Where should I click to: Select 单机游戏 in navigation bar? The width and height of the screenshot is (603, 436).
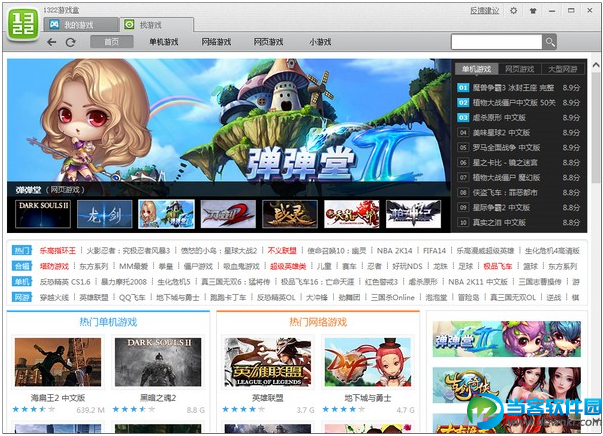[x=163, y=42]
